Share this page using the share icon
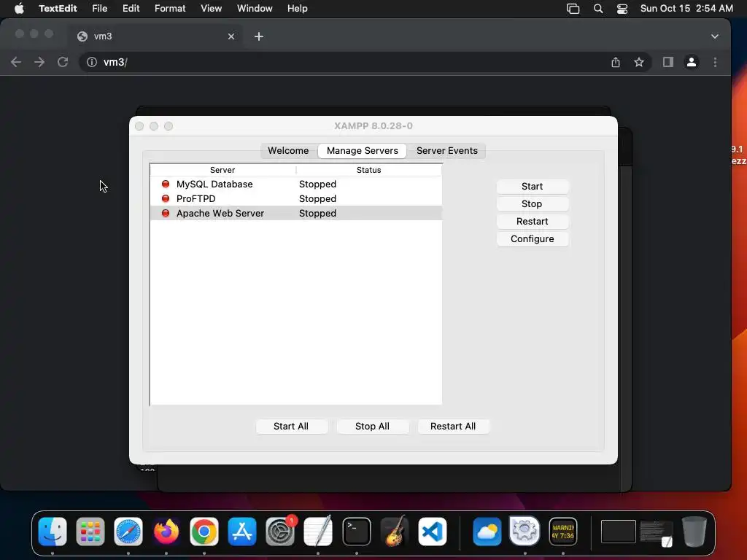This screenshot has height=560, width=747. tap(616, 62)
